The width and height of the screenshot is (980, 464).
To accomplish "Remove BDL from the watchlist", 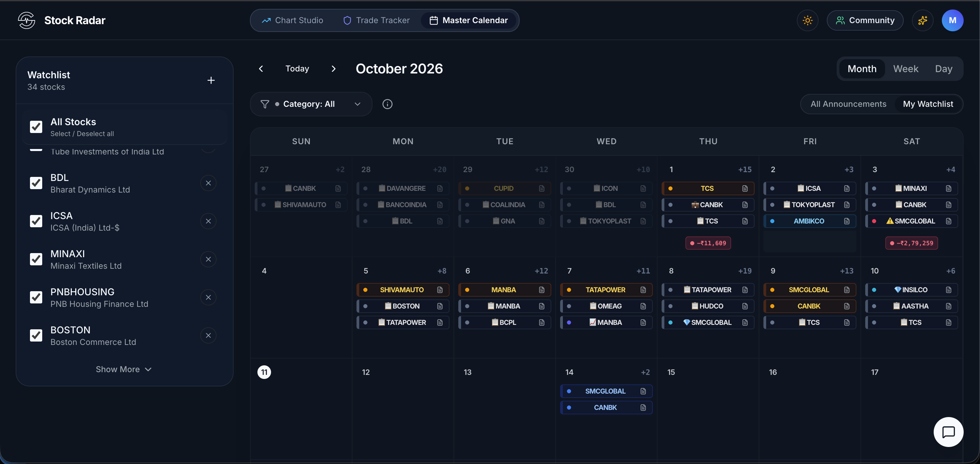I will pyautogui.click(x=208, y=183).
